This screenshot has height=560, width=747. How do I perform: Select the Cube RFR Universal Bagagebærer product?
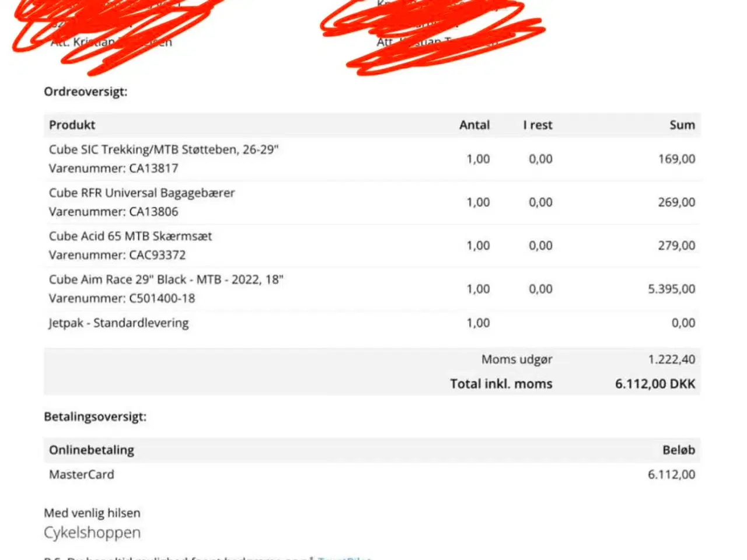(x=142, y=193)
